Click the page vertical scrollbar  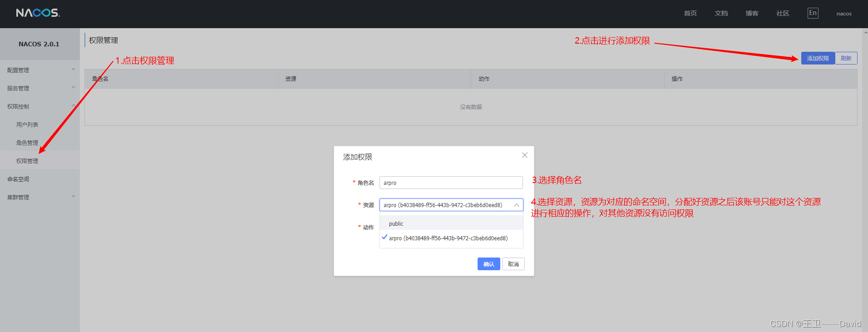click(x=865, y=180)
